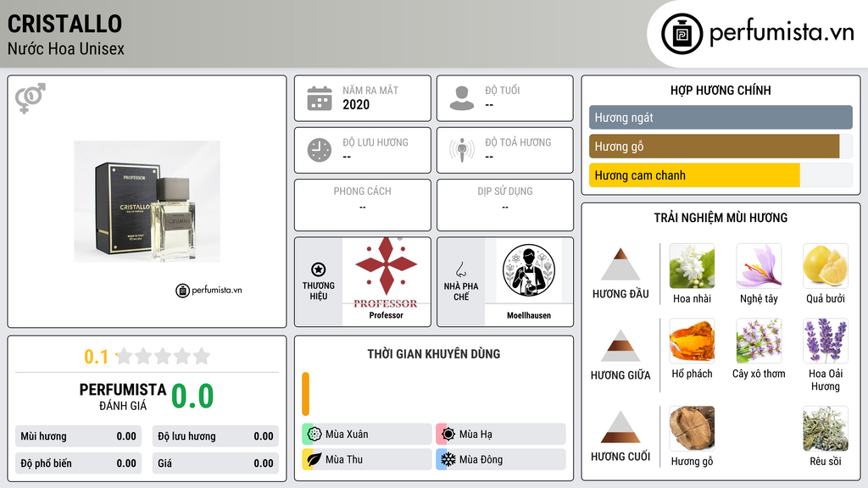This screenshot has height=488, width=868.
Task: Click the person icon beside Độ tuổi
Action: (462, 98)
